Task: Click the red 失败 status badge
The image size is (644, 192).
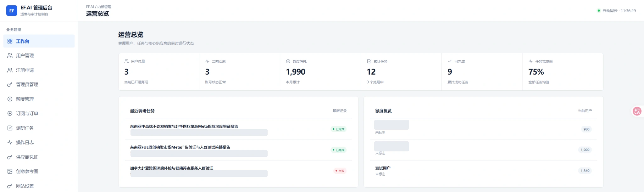Action: 340,171
